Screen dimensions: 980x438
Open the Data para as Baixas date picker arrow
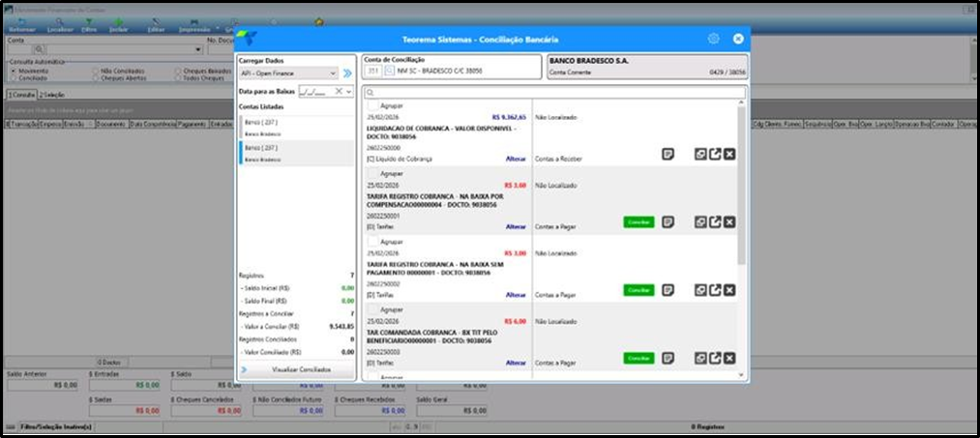pos(348,91)
